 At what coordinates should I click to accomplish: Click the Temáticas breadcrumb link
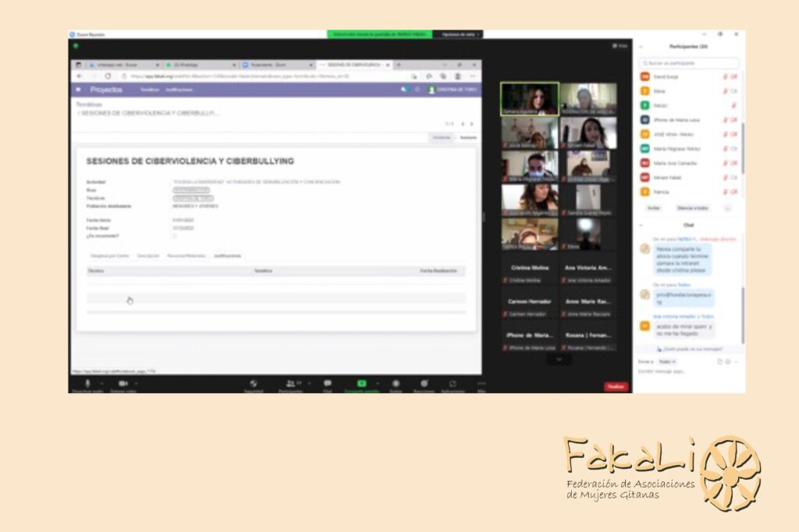[89, 105]
